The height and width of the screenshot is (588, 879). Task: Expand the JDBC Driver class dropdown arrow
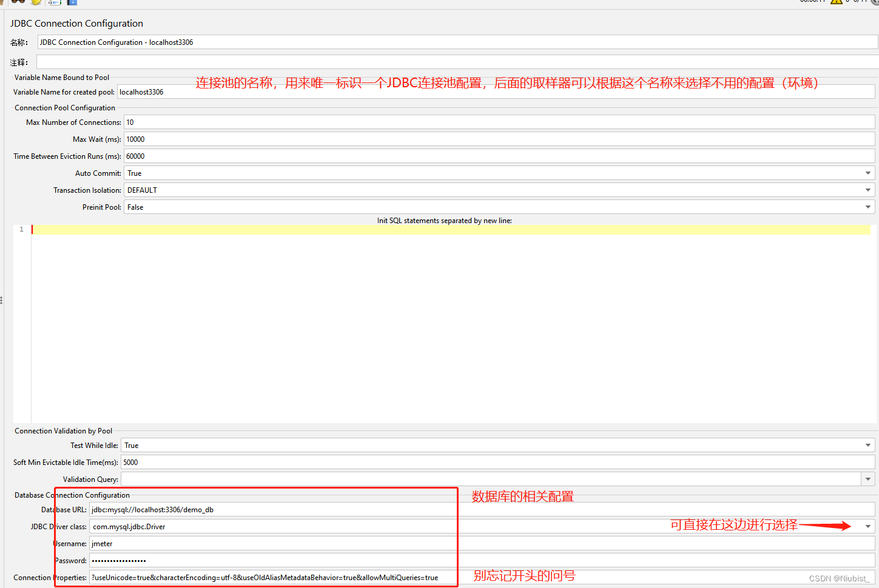(868, 526)
